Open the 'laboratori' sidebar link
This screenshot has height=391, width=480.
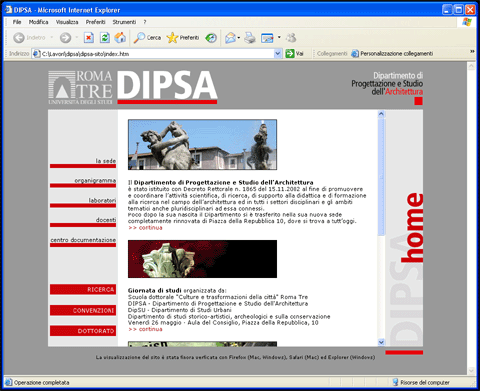102,200
